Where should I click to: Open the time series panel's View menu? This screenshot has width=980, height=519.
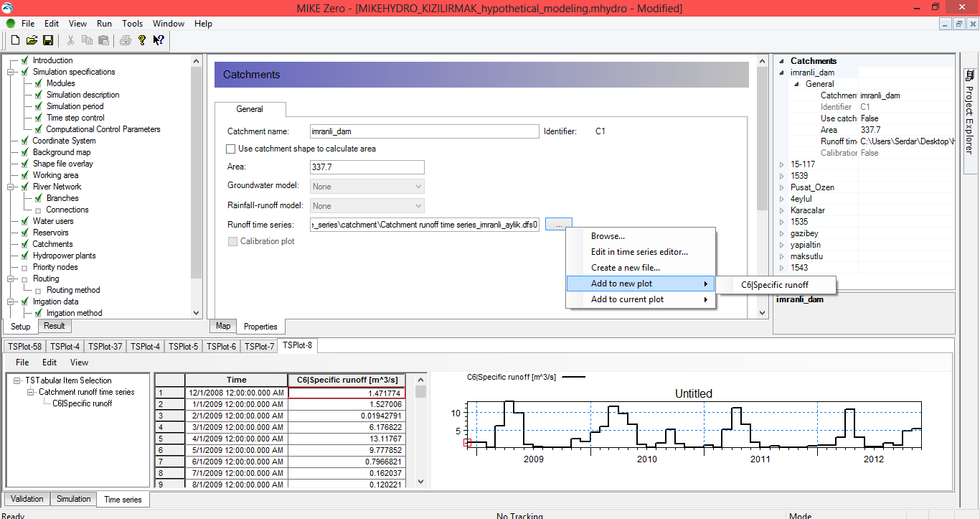coord(80,363)
